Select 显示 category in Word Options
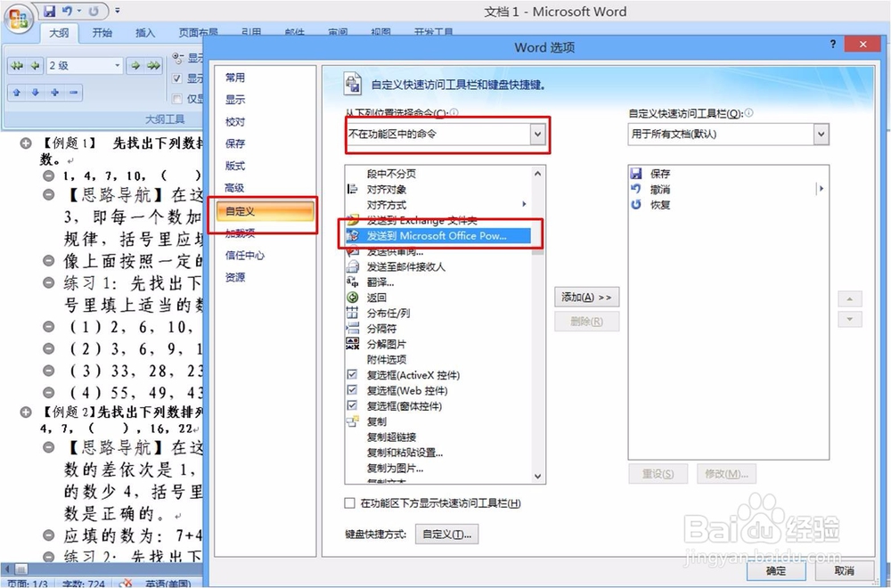The image size is (891, 588). coord(234,100)
